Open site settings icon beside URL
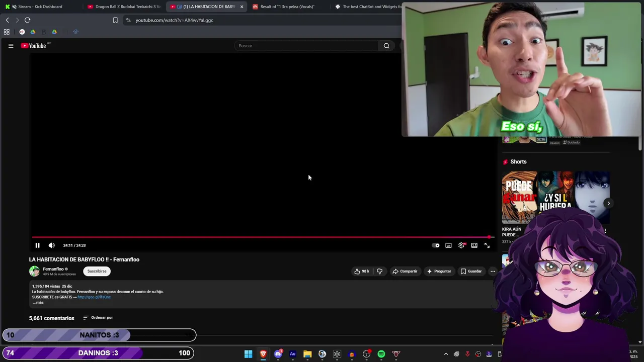The image size is (644, 362). [x=128, y=20]
